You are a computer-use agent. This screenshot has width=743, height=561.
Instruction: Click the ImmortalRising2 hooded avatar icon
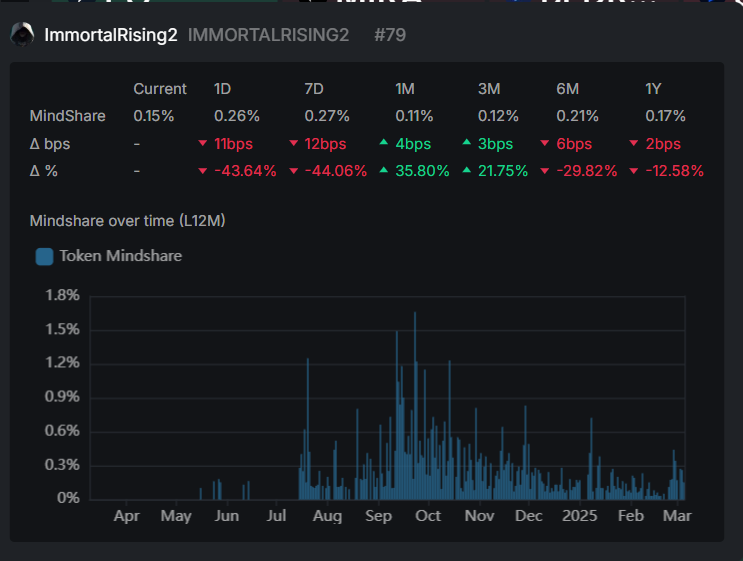pyautogui.click(x=22, y=34)
